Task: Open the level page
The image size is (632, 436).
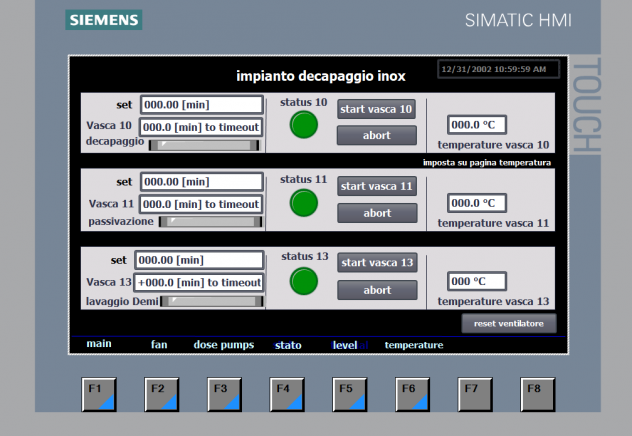Action: point(345,345)
